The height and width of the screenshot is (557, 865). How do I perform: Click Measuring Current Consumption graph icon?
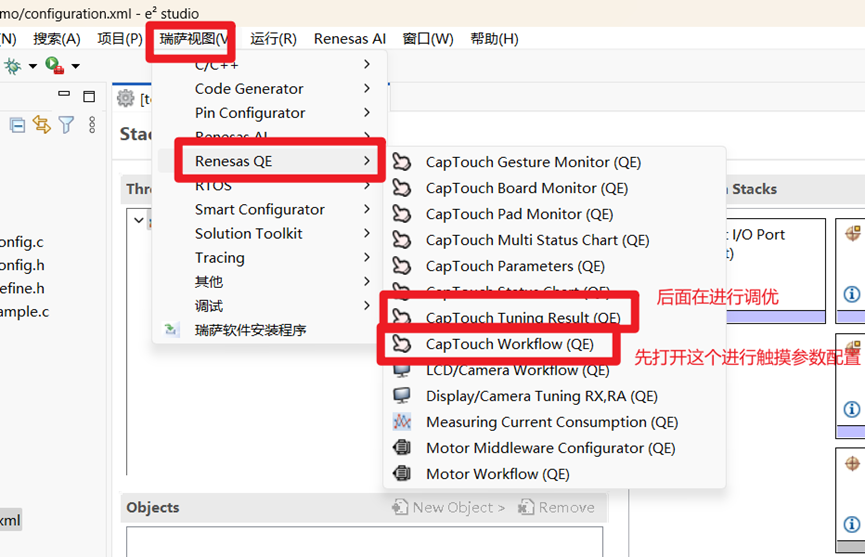click(x=402, y=422)
